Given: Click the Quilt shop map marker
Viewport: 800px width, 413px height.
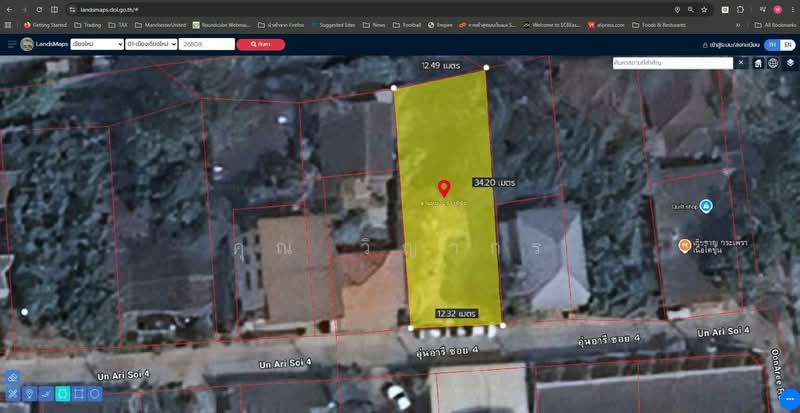Looking at the screenshot, I should pyautogui.click(x=706, y=206).
